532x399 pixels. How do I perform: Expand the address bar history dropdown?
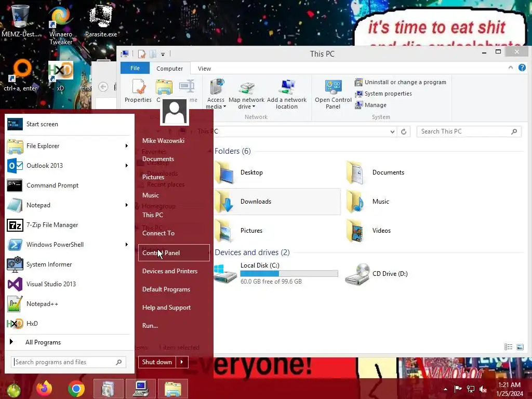(392, 131)
